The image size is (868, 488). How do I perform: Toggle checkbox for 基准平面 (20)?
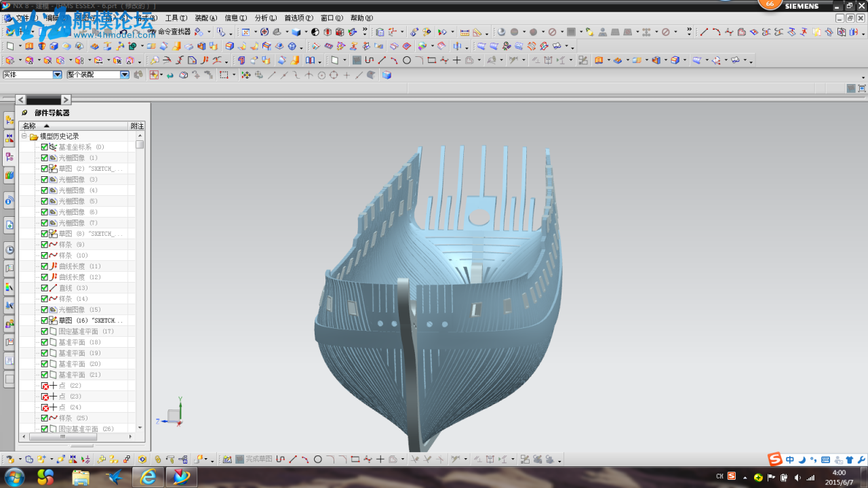[45, 364]
